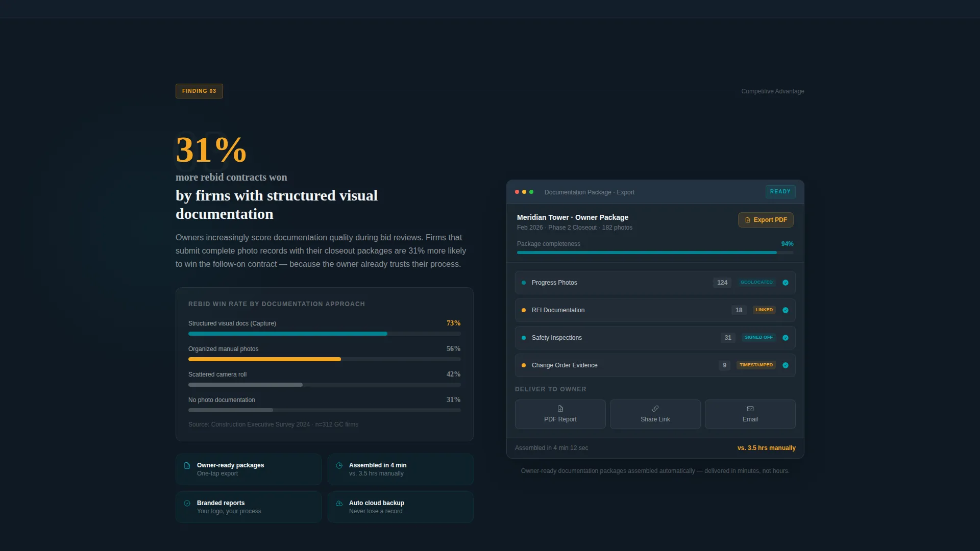
Task: Click the LINKED tag on RFI Documentation
Action: pyautogui.click(x=764, y=310)
